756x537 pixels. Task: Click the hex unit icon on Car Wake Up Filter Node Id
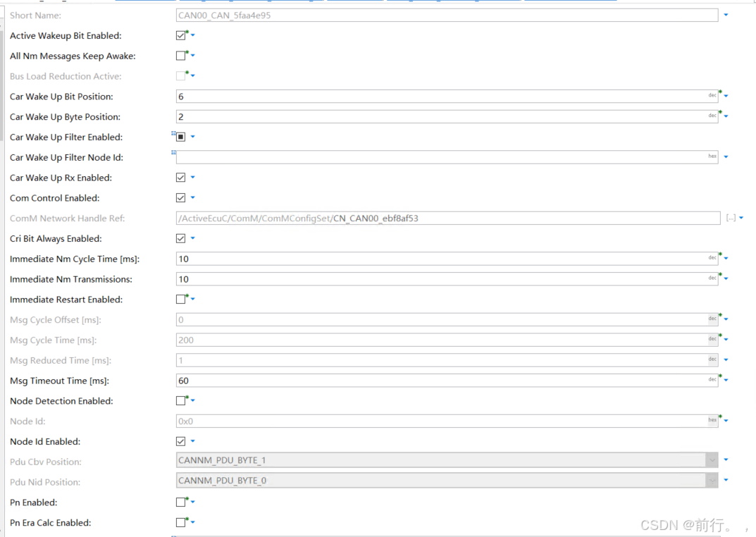[x=712, y=156]
